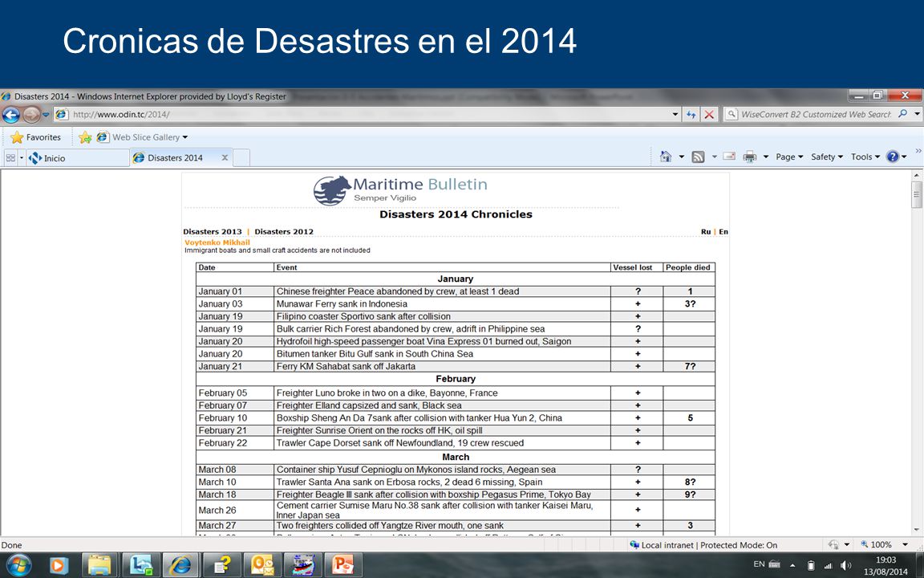Go back with the browser Back arrow
Screen dimensions: 924x578
pyautogui.click(x=10, y=115)
